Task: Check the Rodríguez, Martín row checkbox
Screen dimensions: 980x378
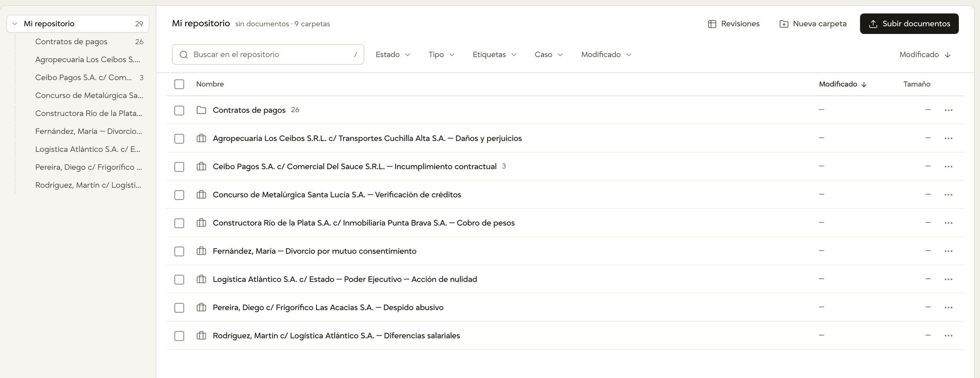Action: click(179, 336)
